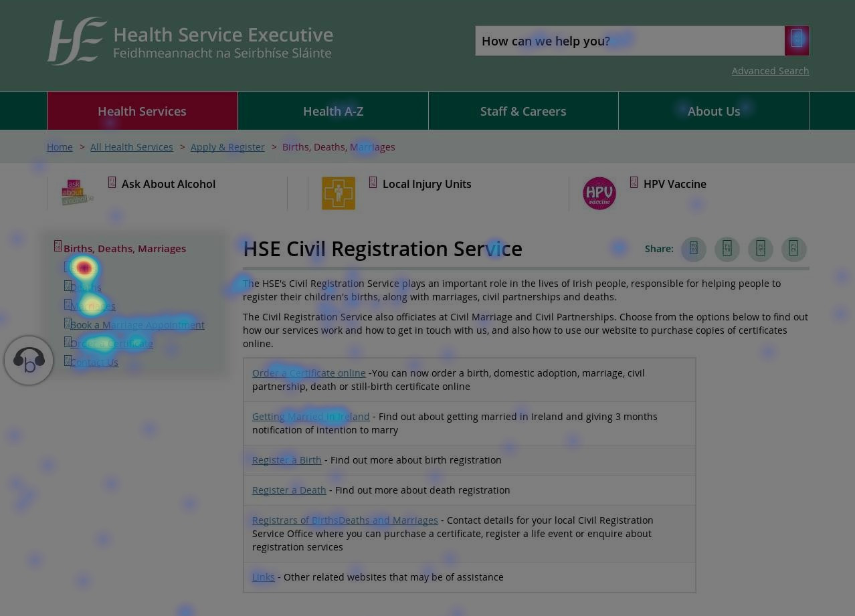Click the 'HSE Civil Registration Service' page heading
This screenshot has height=616, width=855.
[x=383, y=249]
